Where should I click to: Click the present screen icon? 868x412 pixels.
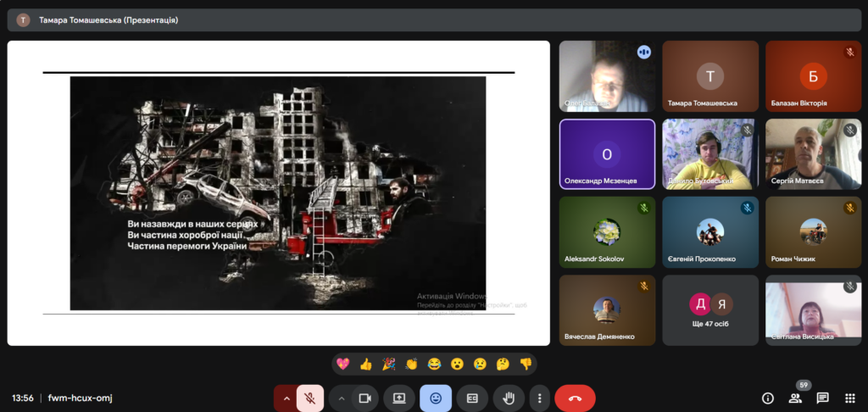[x=398, y=398]
